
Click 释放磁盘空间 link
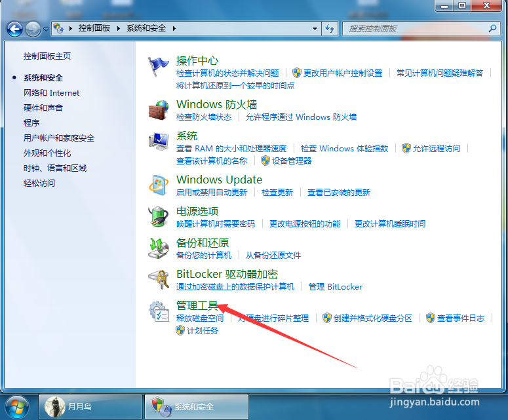point(200,318)
